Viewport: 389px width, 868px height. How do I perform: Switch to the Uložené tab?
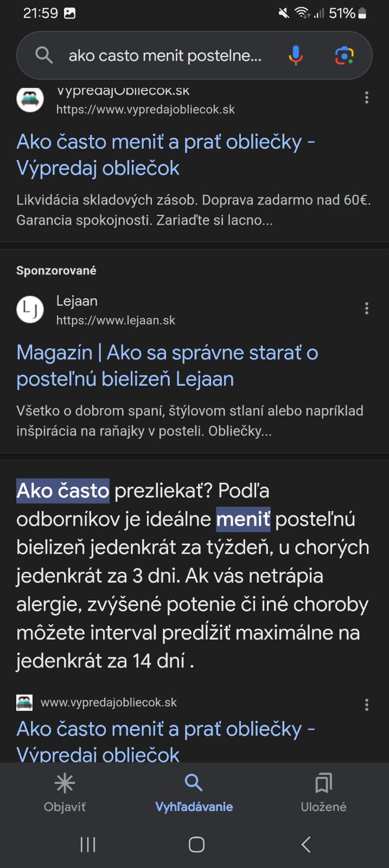[x=323, y=793]
